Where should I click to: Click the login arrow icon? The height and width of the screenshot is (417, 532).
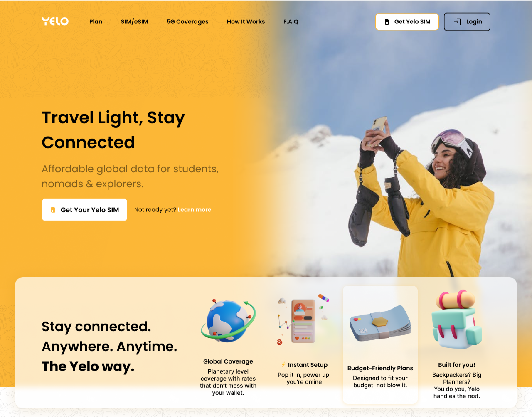[457, 22]
